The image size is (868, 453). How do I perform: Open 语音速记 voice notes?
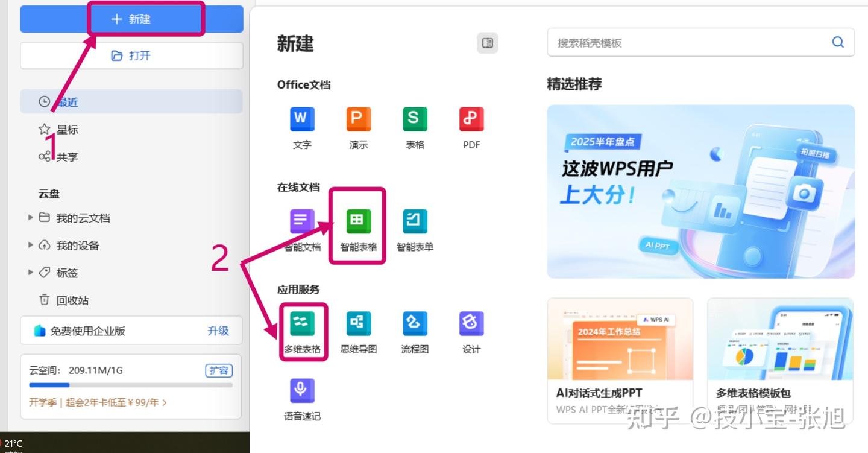coord(302,399)
